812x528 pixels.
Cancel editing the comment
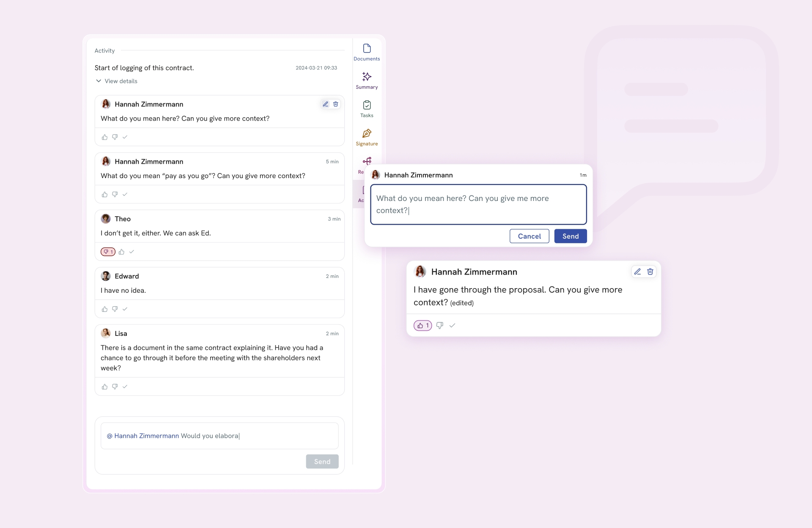[x=529, y=236]
